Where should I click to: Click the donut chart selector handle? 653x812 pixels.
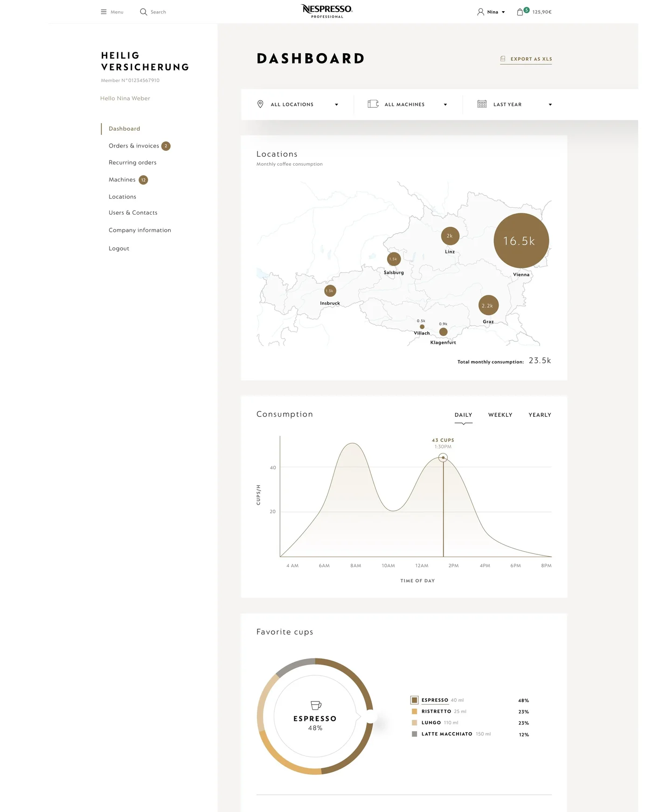(x=370, y=716)
